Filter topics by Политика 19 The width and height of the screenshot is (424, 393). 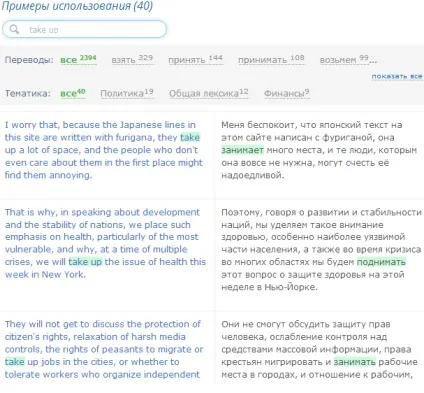[x=127, y=93]
